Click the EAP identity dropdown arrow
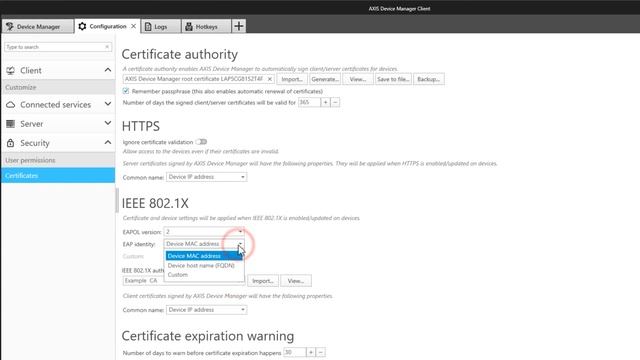The width and height of the screenshot is (640, 360). point(240,244)
